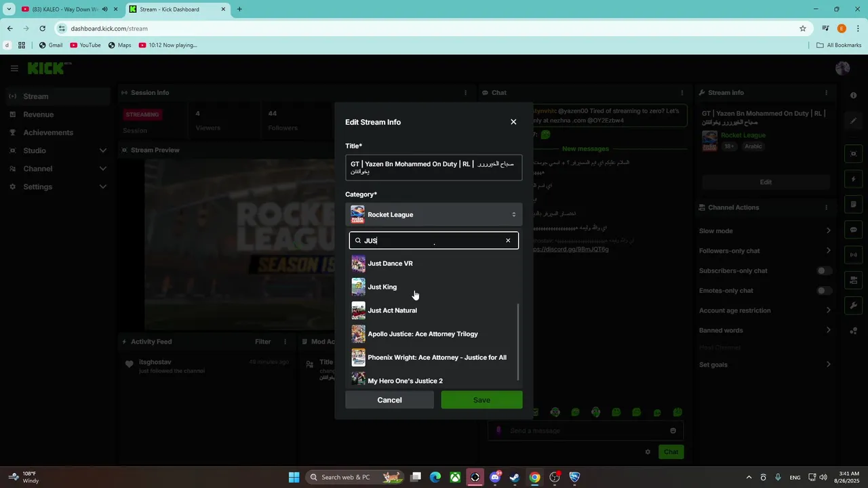The height and width of the screenshot is (488, 868).
Task: Click the category list scrollbar
Action: 519,342
